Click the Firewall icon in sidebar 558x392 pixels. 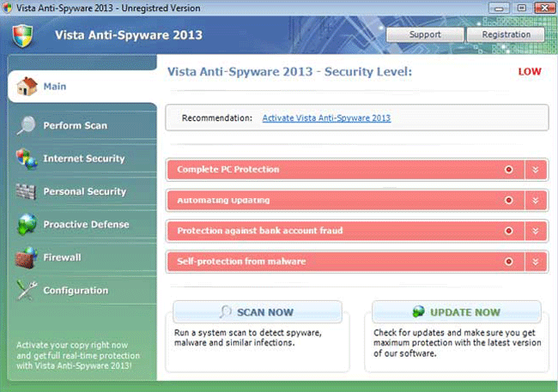(x=27, y=257)
